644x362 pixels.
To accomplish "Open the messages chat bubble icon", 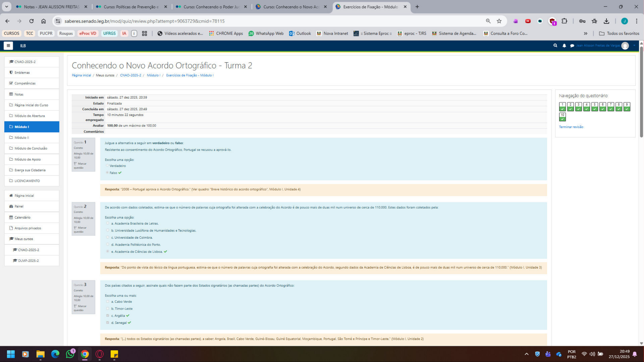I will coord(572,46).
